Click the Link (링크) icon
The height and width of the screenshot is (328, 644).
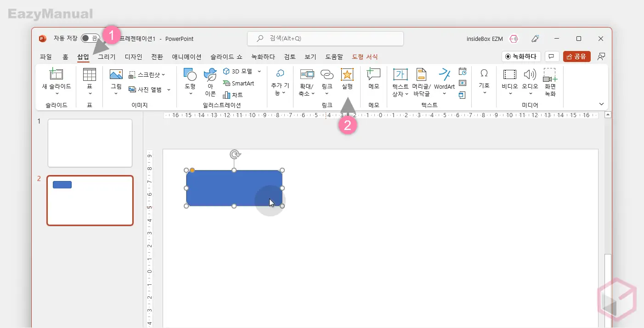click(327, 75)
